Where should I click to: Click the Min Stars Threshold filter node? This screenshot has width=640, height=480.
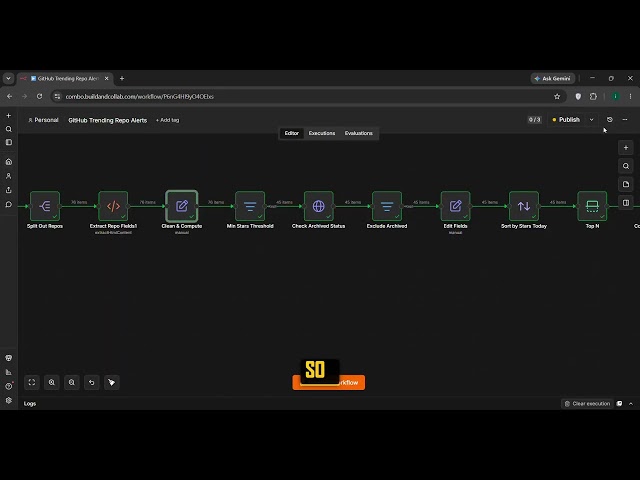pos(250,206)
